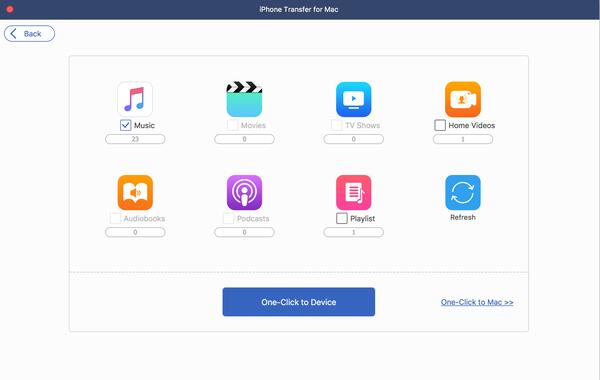This screenshot has height=380, width=600.
Task: Click the Home Videos label text
Action: point(471,125)
